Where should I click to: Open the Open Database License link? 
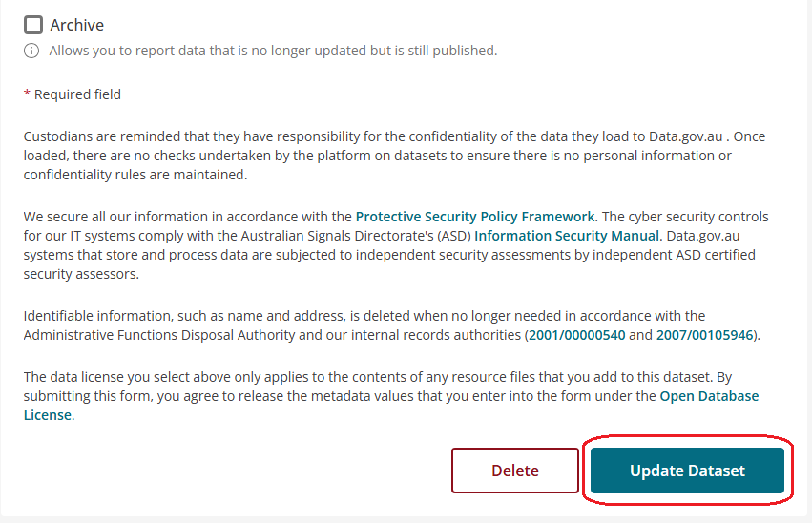tap(709, 396)
